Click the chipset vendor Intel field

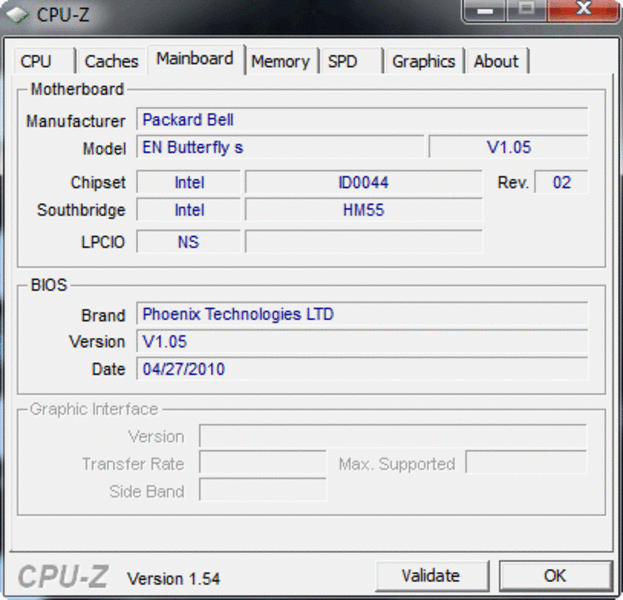tap(189, 182)
